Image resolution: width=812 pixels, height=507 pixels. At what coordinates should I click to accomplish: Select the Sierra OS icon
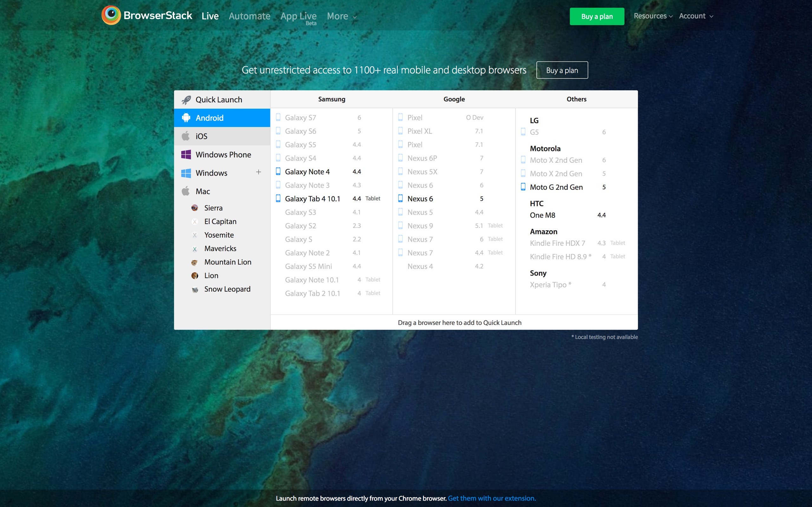point(195,208)
